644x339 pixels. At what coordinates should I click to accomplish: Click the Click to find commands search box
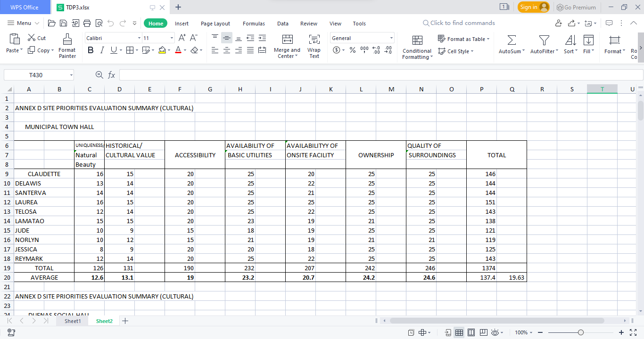pos(459,23)
